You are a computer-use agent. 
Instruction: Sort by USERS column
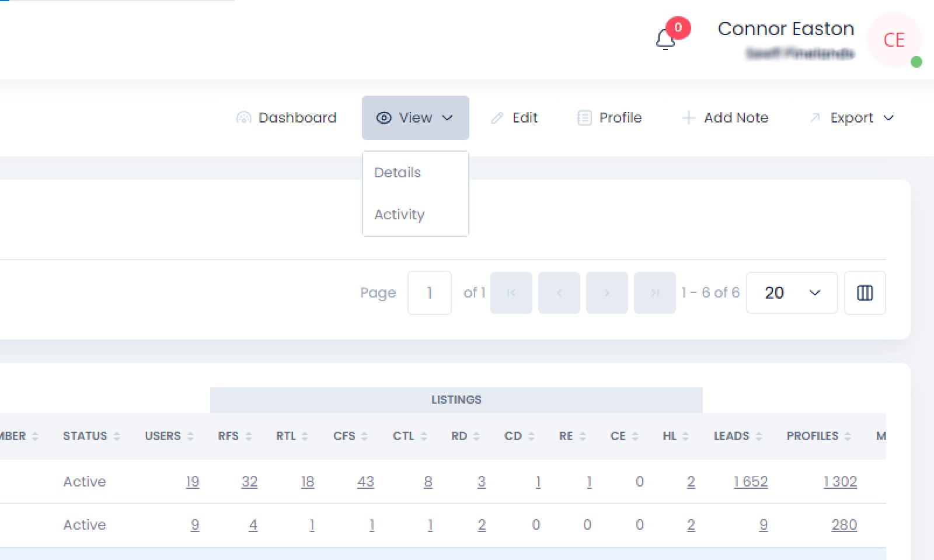pyautogui.click(x=169, y=436)
